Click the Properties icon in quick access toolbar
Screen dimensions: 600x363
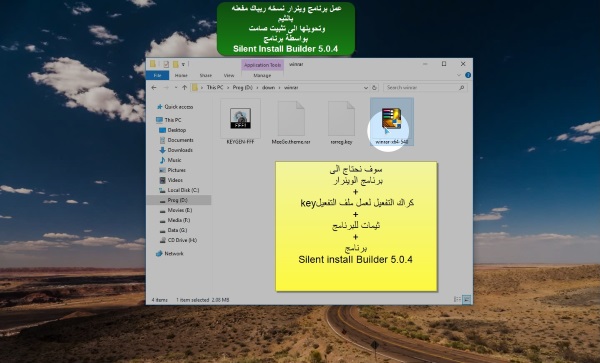click(166, 64)
